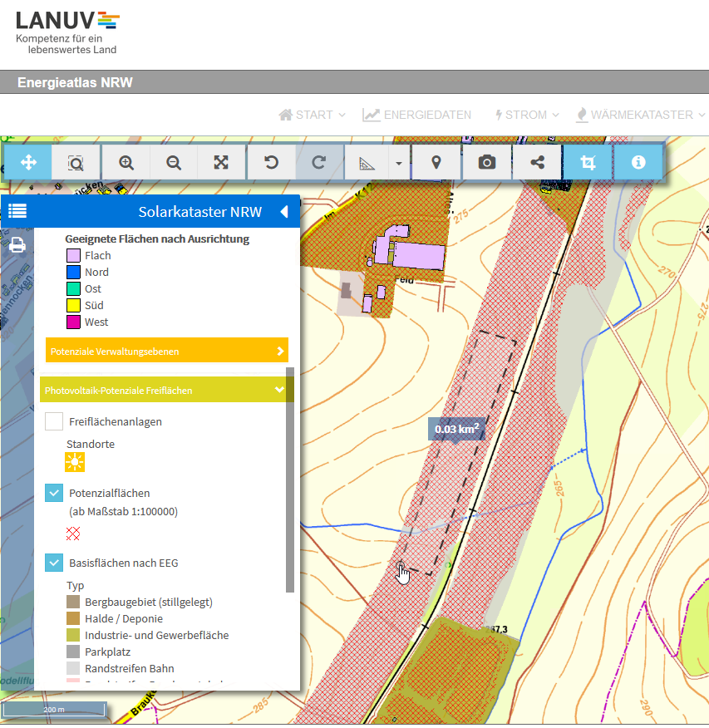Enable the Freiflächenanlagen checkbox
The width and height of the screenshot is (709, 728).
(x=54, y=421)
